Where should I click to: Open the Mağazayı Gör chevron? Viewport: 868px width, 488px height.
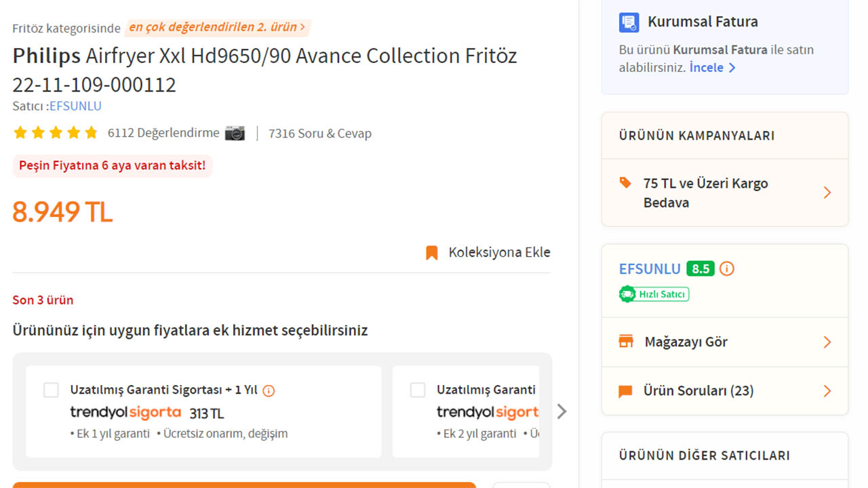click(827, 342)
